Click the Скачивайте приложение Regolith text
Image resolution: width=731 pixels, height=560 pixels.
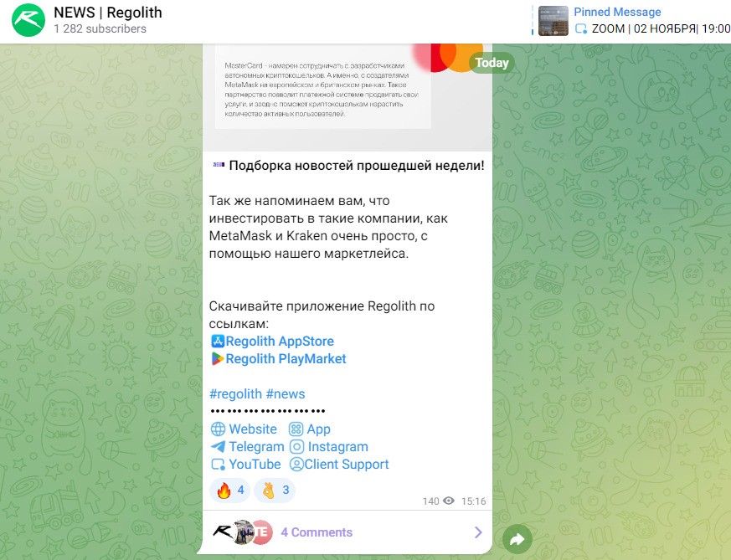(x=322, y=315)
